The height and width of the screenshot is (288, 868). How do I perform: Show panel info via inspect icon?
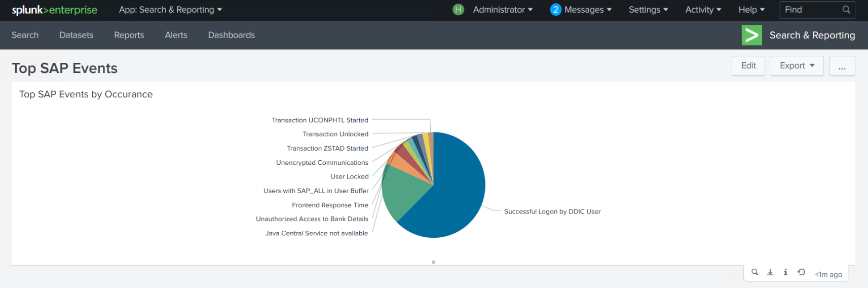(785, 272)
